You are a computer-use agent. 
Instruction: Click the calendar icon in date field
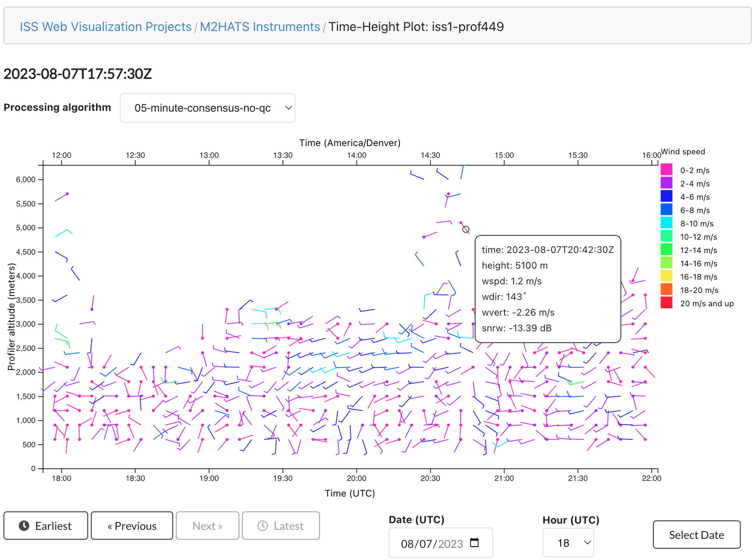coord(474,543)
